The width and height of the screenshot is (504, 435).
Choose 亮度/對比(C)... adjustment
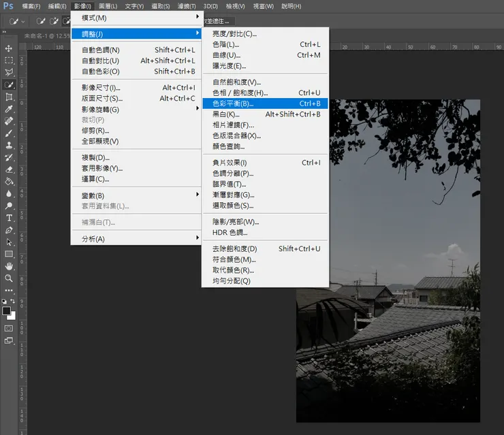(x=265, y=34)
